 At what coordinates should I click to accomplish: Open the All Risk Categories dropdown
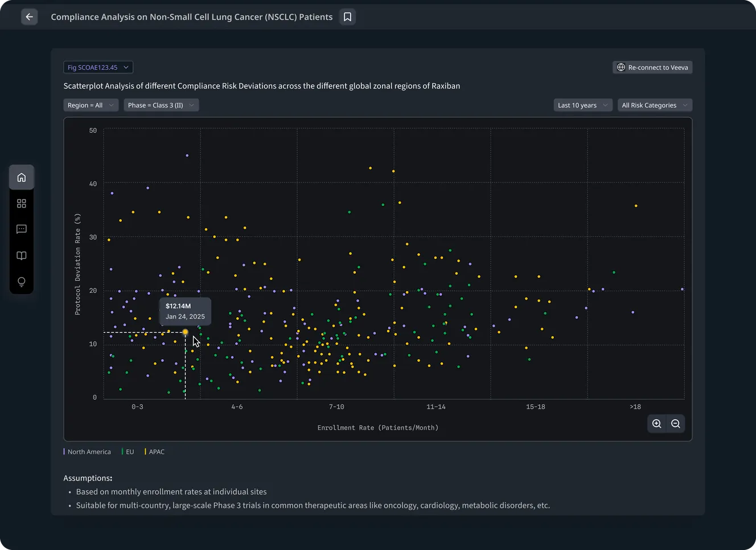click(655, 105)
